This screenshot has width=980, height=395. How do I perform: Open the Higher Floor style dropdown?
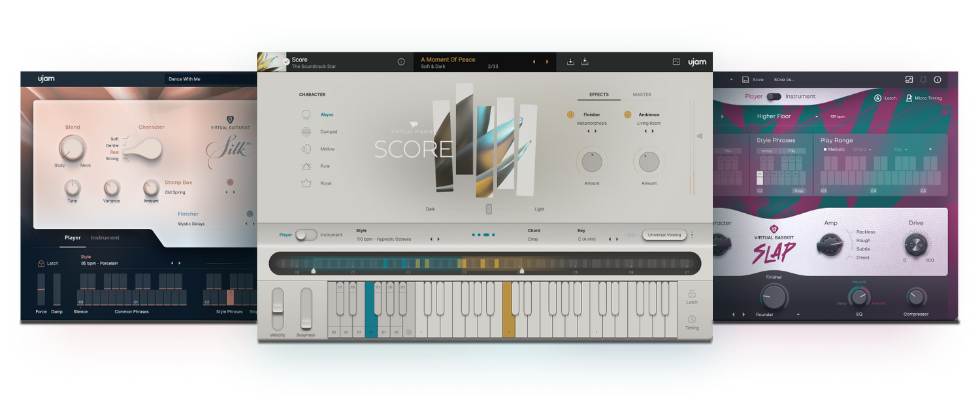(816, 117)
